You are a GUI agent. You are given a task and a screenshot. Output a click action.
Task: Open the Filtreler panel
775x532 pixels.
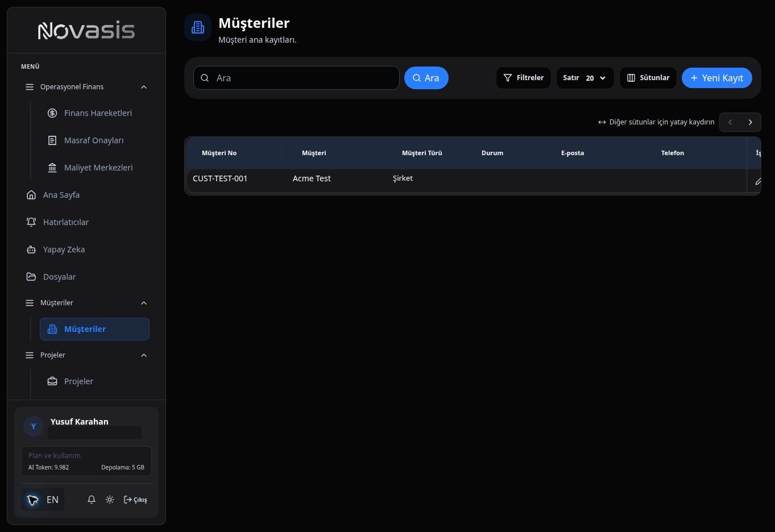click(524, 78)
